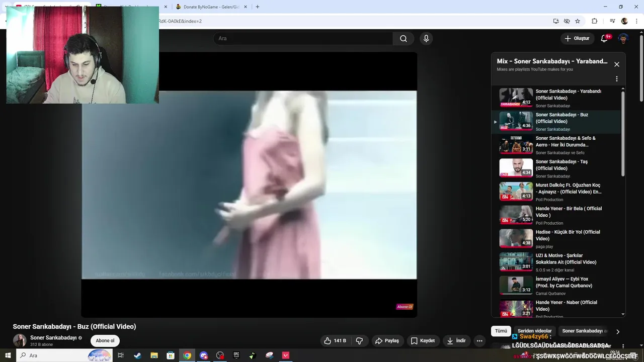Open File Explorer from taskbar
Viewport: 644px width, 362px height.
coord(154,355)
